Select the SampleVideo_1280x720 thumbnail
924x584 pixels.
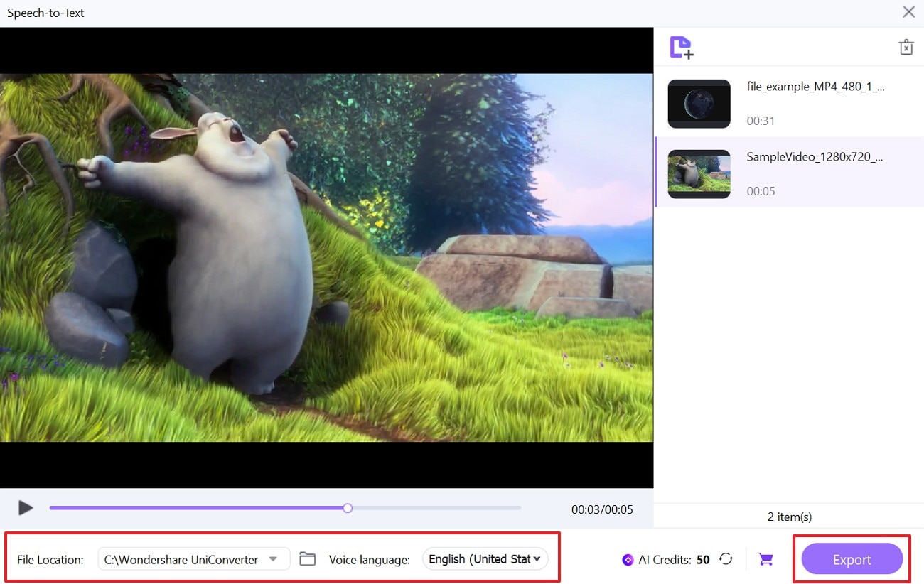pos(699,174)
